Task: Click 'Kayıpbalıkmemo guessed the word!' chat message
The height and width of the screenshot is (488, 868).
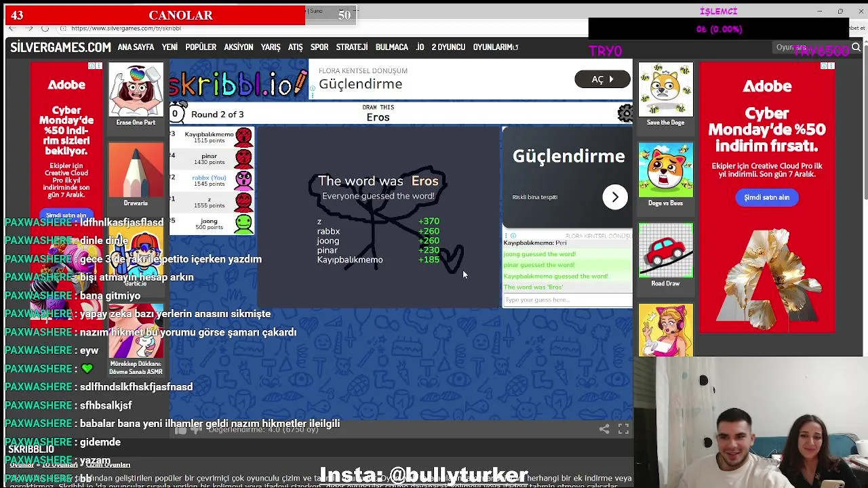Action: point(555,276)
